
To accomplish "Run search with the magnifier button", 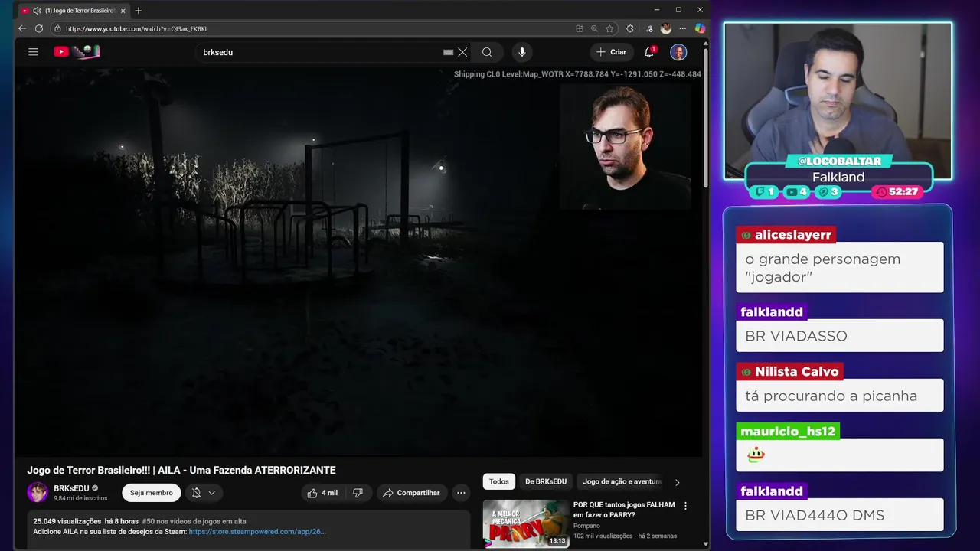I will pyautogui.click(x=487, y=52).
